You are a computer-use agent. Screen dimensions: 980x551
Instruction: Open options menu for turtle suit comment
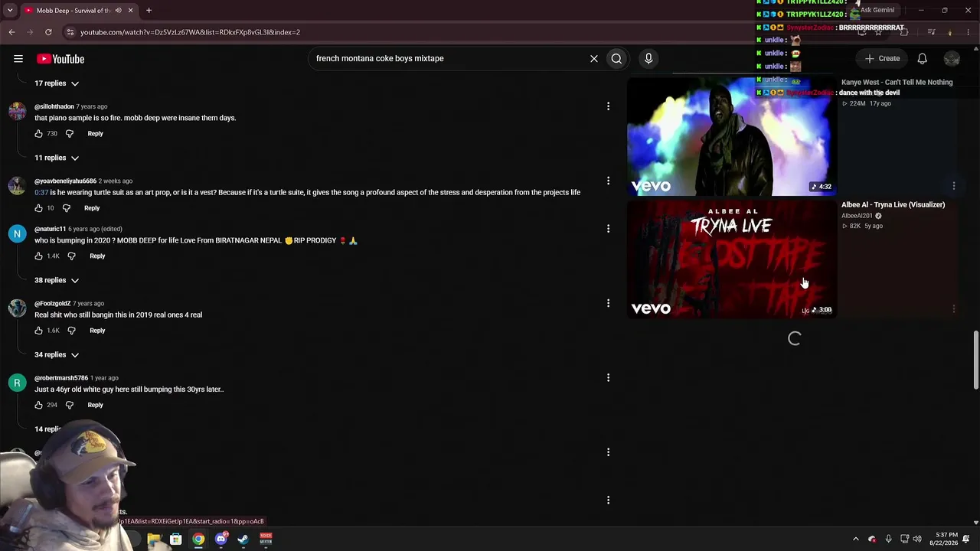tap(608, 181)
